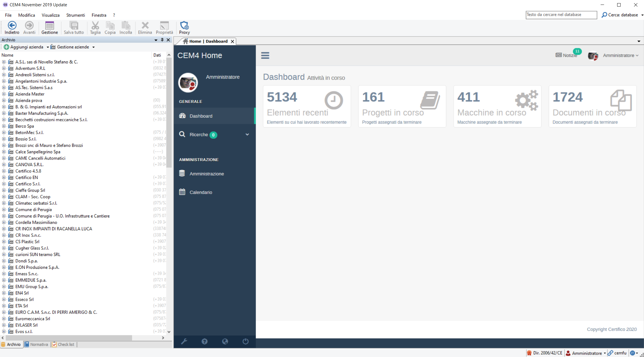The height and width of the screenshot is (357, 644).
Task: Open the Aggiungi azienda dropdown arrow
Action: [48, 47]
